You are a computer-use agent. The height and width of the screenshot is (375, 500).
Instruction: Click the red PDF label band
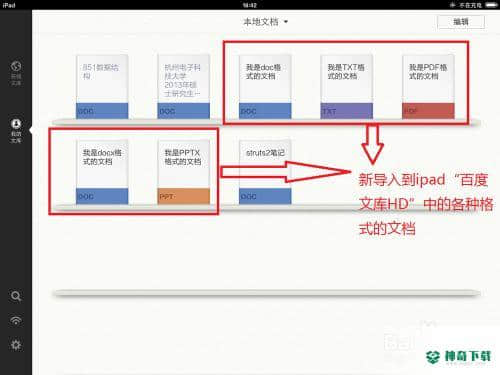(428, 111)
